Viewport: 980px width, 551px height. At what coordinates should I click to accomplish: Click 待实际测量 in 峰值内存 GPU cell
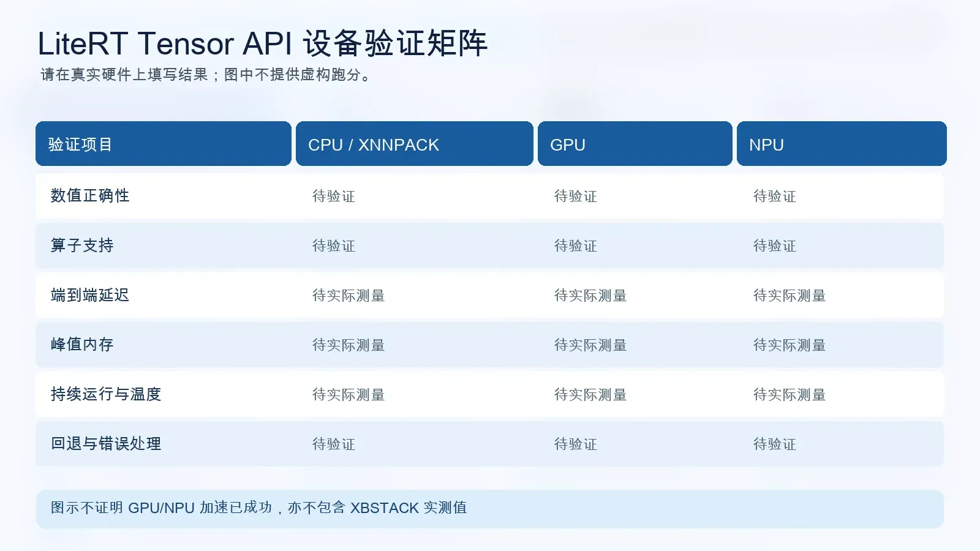point(590,345)
